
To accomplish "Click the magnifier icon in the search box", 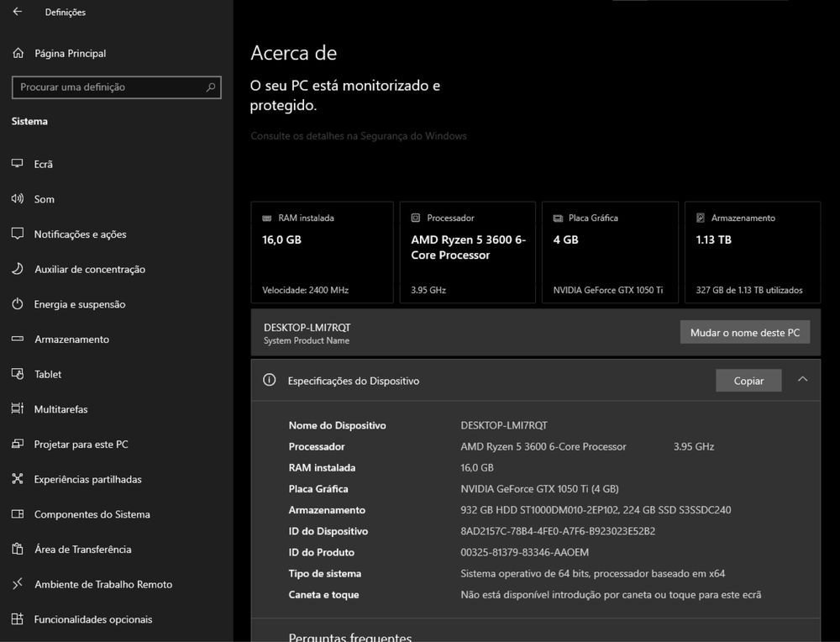I will pyautogui.click(x=211, y=87).
